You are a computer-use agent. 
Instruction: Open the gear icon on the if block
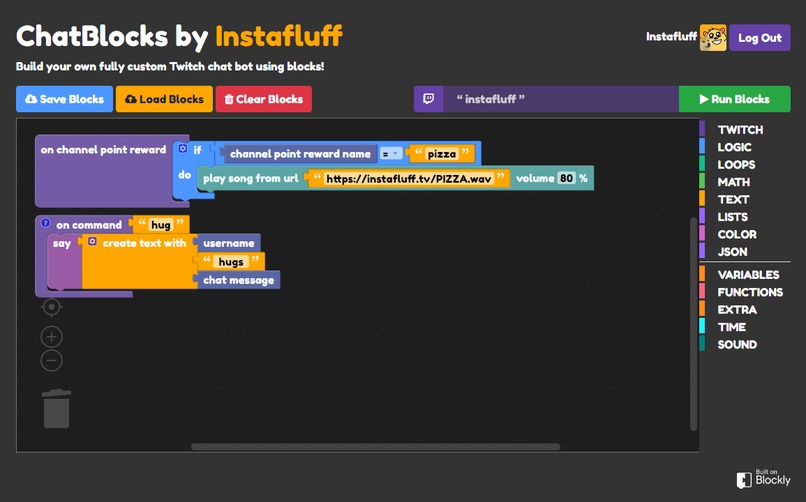point(182,149)
